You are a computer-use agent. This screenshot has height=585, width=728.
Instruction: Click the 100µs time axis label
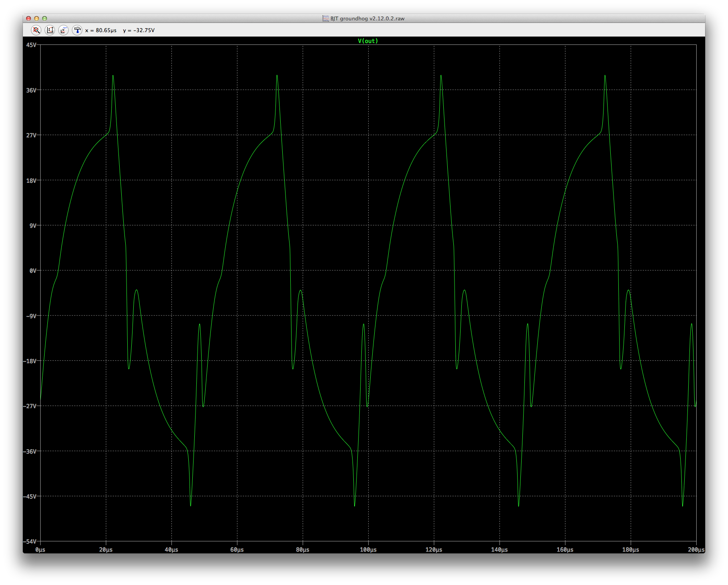coord(368,550)
